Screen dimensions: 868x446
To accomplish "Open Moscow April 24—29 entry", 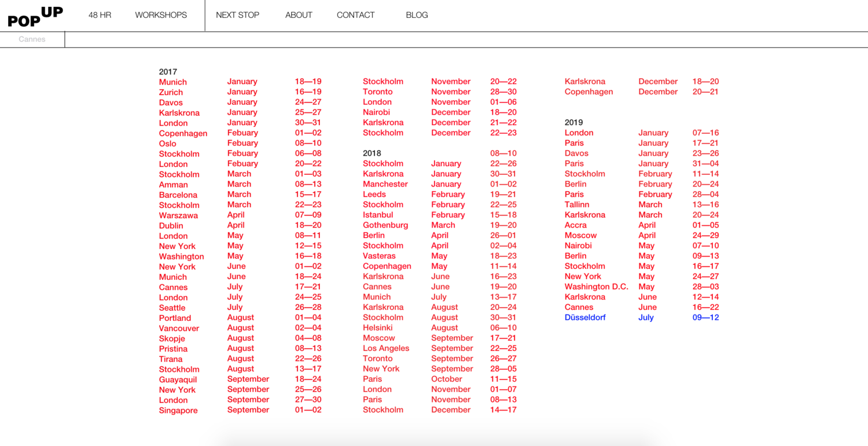I will tap(642, 236).
